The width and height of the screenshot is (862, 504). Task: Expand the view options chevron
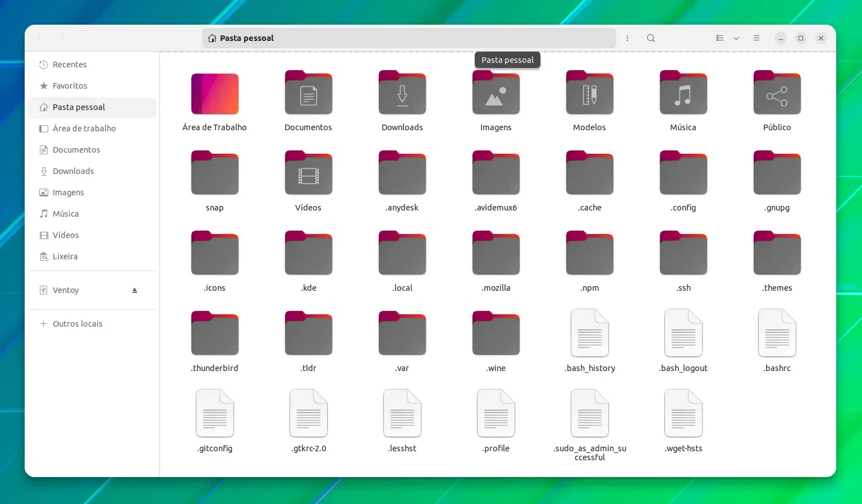pos(736,38)
